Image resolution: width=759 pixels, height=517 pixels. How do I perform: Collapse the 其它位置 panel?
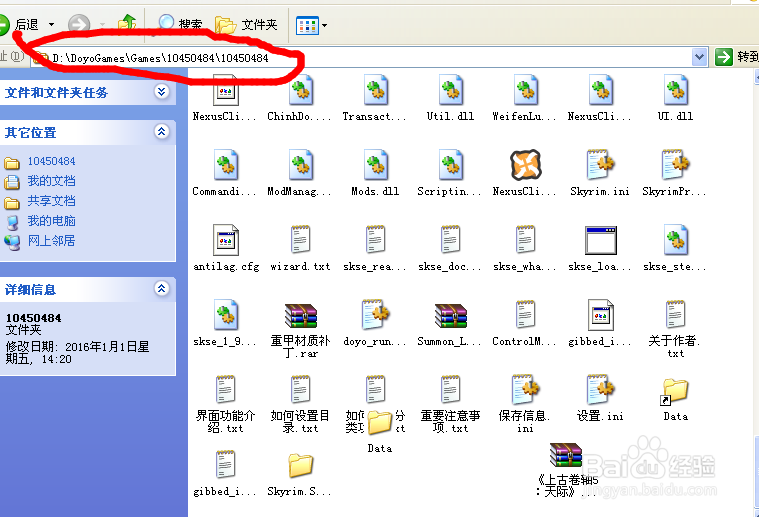(x=161, y=131)
